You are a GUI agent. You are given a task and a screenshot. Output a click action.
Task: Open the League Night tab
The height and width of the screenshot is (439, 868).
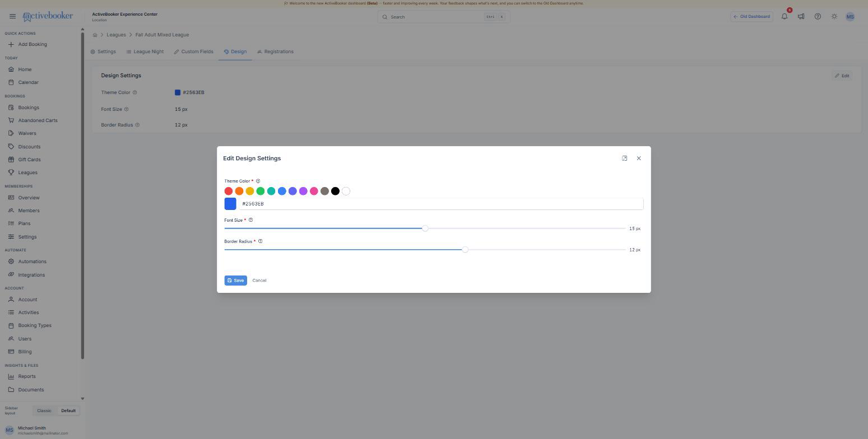click(x=145, y=52)
